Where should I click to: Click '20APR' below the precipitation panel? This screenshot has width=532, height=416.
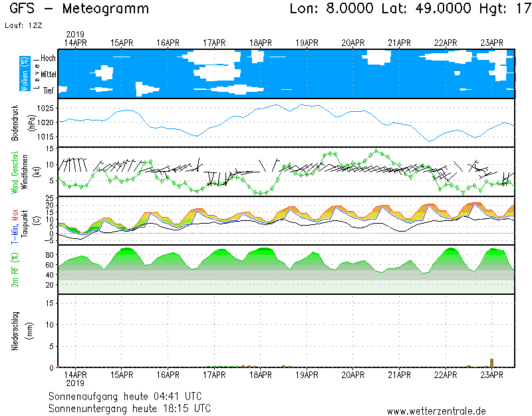coord(353,375)
